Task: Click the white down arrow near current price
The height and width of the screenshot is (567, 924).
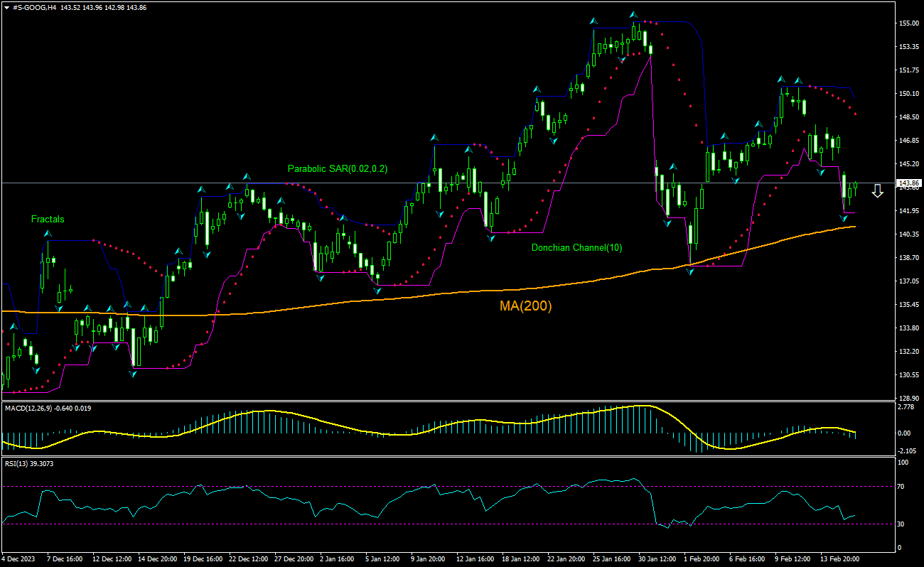Action: [x=878, y=190]
